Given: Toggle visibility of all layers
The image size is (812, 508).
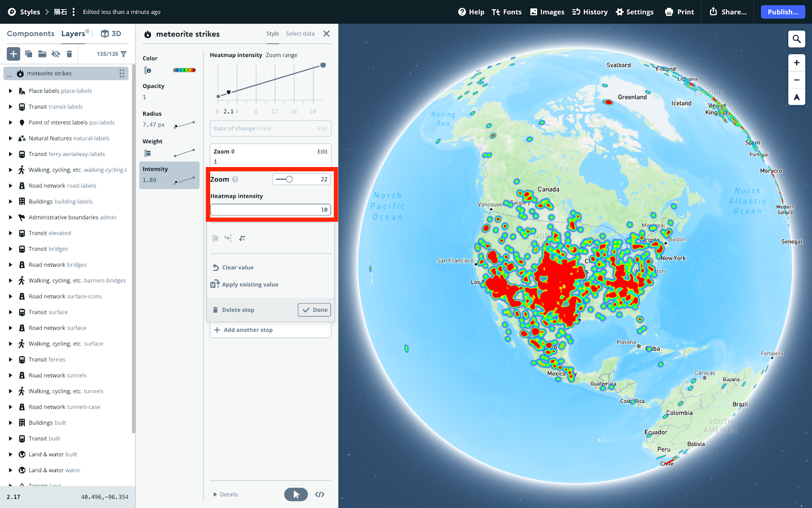Looking at the screenshot, I should pos(56,53).
